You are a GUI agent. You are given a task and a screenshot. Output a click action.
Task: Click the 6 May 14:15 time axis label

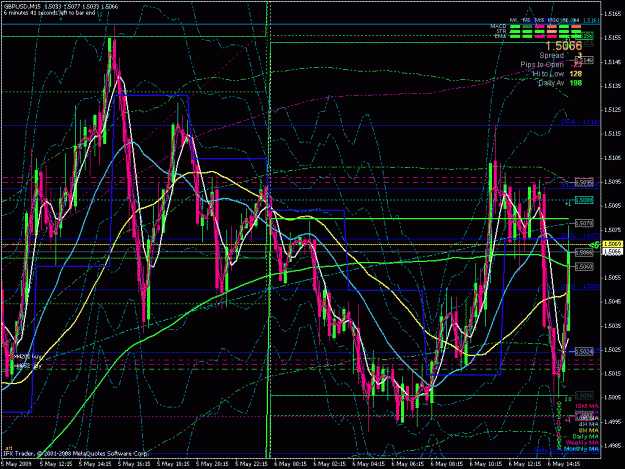tap(564, 464)
